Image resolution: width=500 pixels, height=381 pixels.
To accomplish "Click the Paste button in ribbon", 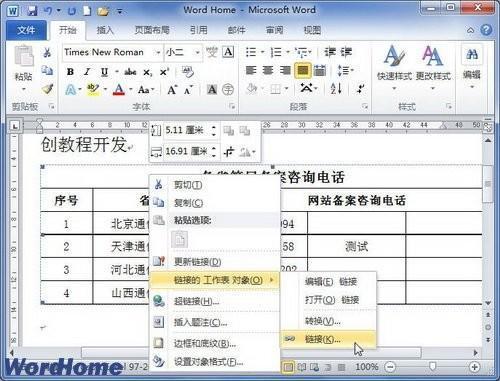I will (x=23, y=63).
